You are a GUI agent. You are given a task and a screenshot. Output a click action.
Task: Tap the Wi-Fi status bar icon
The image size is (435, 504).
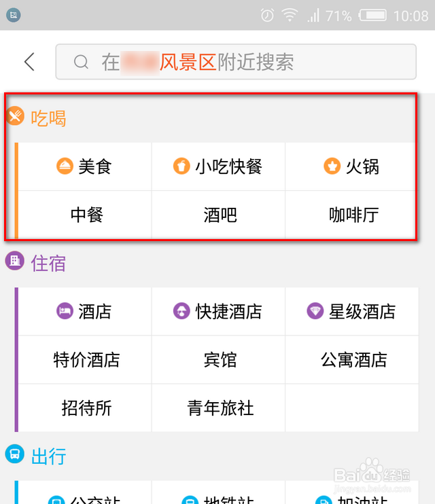point(290,15)
